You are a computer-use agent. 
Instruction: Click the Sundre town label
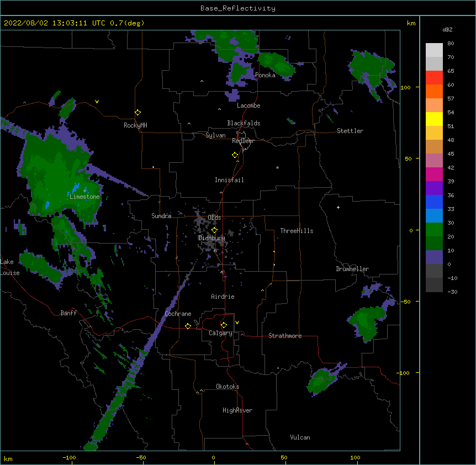[x=161, y=216]
